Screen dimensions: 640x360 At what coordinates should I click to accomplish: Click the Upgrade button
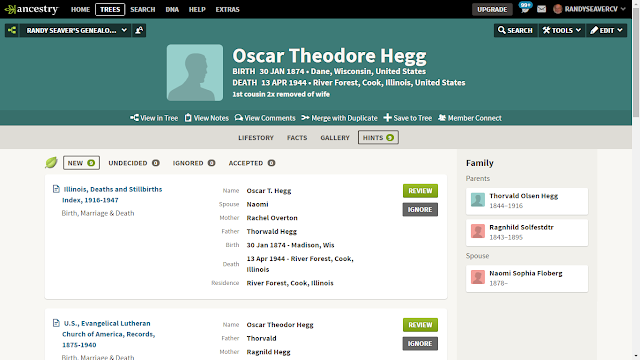pos(492,9)
